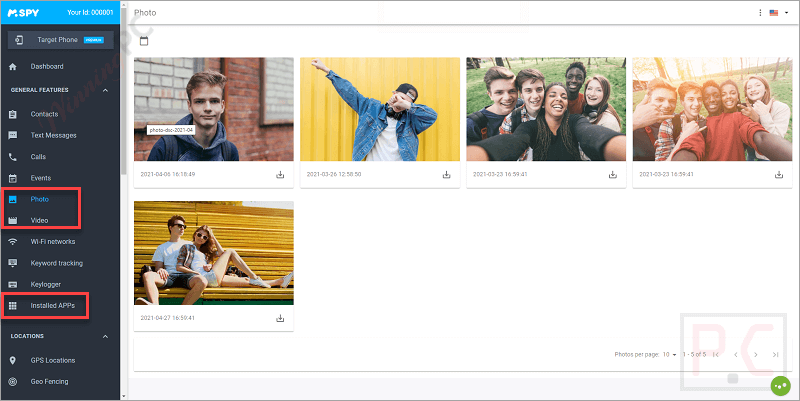Go to Keylogger section
The width and height of the screenshot is (800, 401).
[47, 284]
